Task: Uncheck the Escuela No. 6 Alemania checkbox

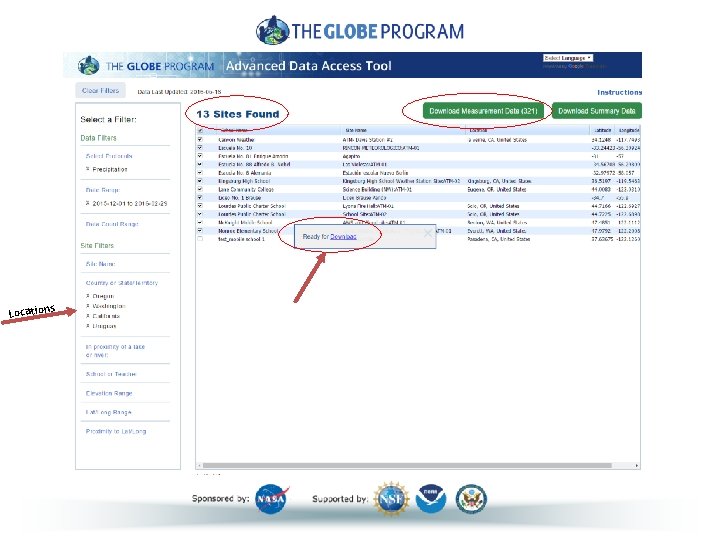Action: pyautogui.click(x=200, y=173)
